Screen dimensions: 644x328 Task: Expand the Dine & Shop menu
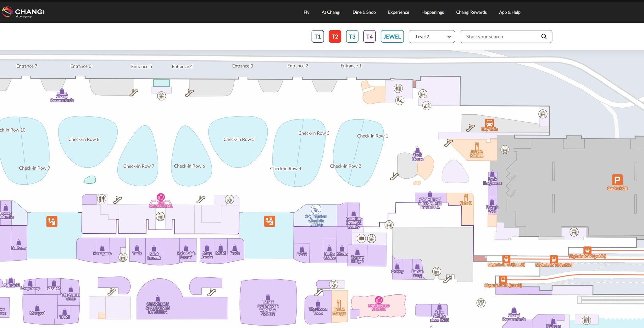(364, 12)
